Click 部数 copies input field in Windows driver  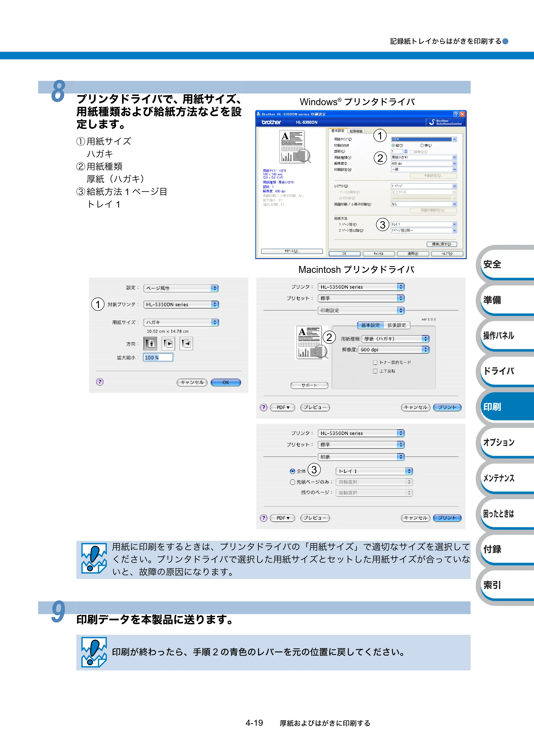397,151
